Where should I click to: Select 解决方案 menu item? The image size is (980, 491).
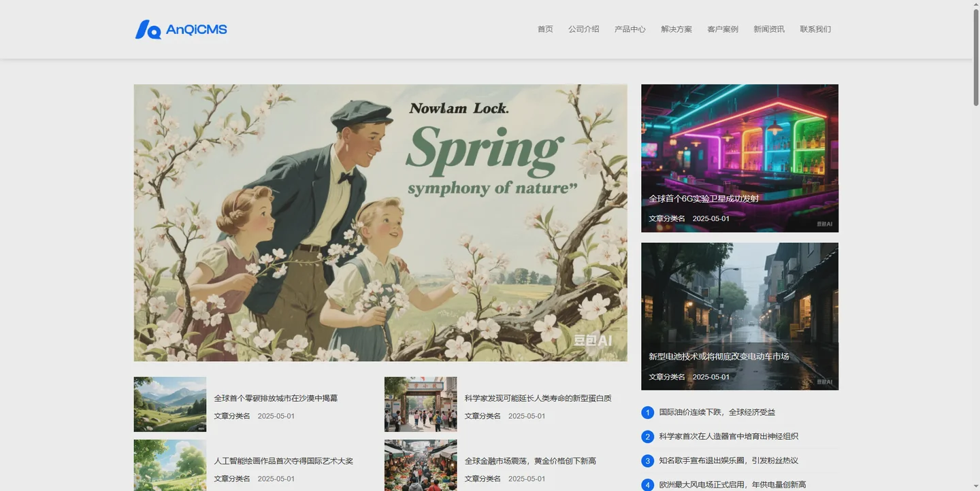pyautogui.click(x=676, y=29)
